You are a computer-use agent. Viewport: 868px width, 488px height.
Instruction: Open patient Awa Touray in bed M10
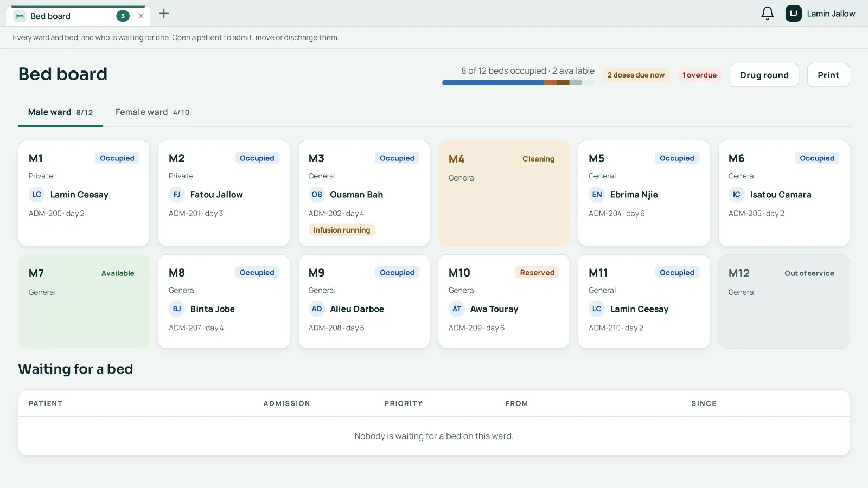point(494,309)
